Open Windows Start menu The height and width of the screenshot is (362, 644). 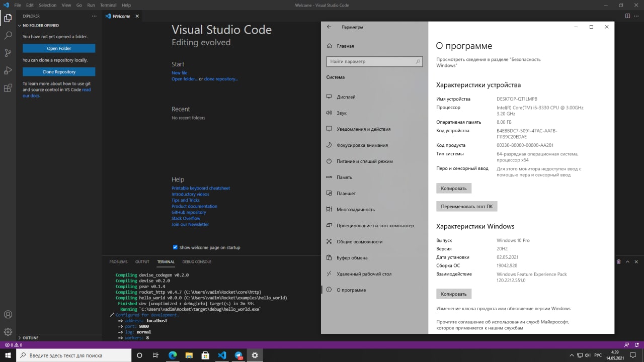point(8,355)
